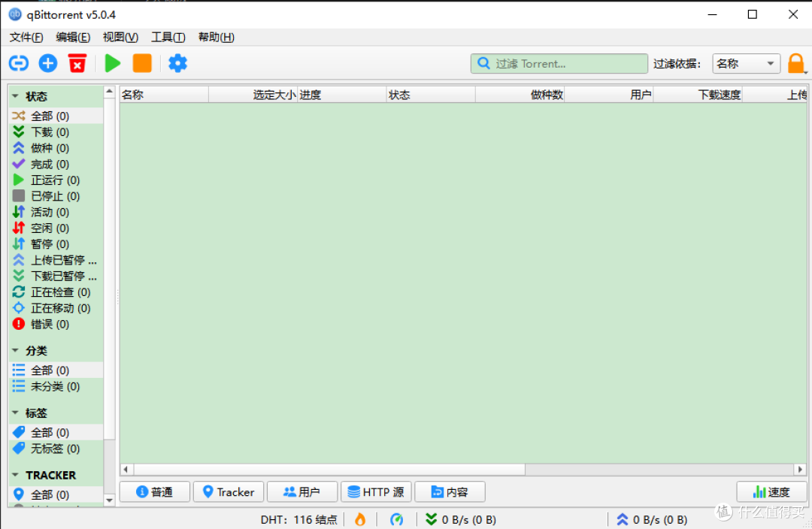Collapse the 分类 section
Viewport: 812px width, 529px height.
[x=15, y=350]
